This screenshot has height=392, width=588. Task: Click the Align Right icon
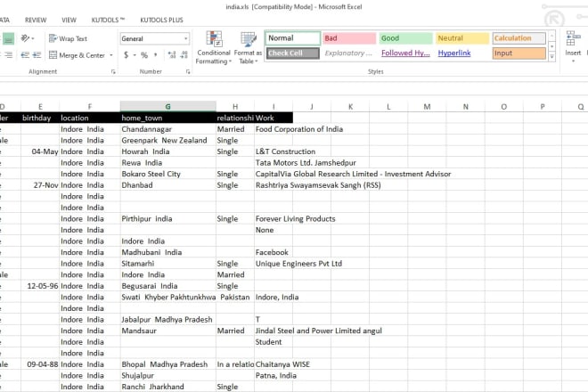tap(8, 55)
